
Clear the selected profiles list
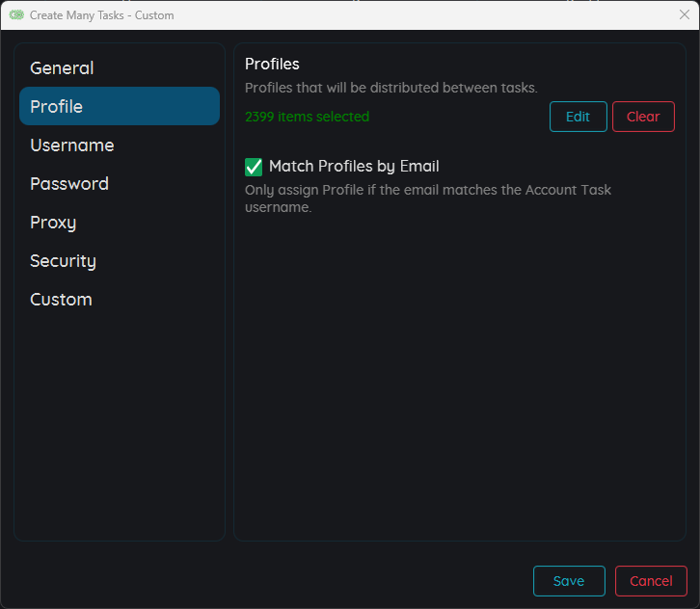[x=643, y=117]
